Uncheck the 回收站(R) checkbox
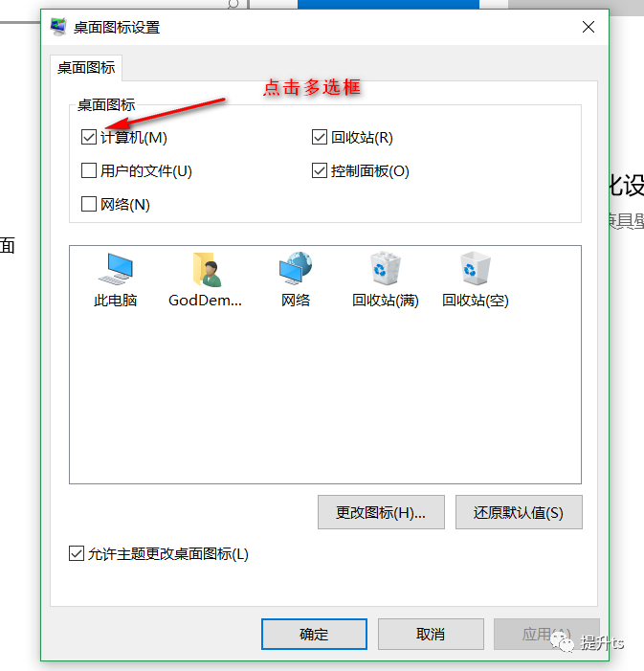This screenshot has width=644, height=671. [x=320, y=138]
